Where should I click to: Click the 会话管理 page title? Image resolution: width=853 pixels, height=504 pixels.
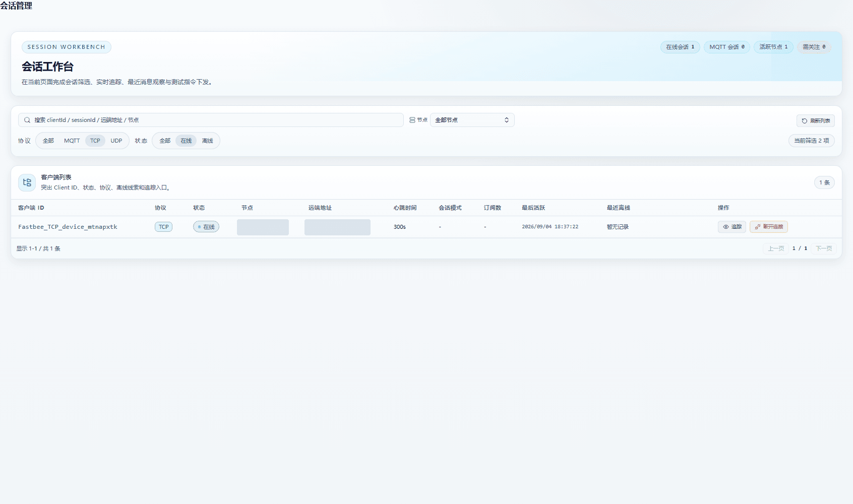click(16, 6)
